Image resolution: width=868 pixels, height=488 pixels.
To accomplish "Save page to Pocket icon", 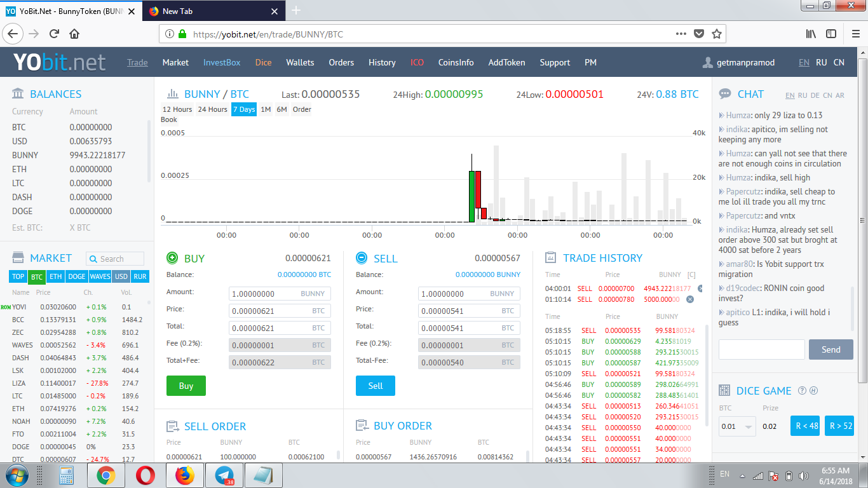I will click(x=699, y=34).
